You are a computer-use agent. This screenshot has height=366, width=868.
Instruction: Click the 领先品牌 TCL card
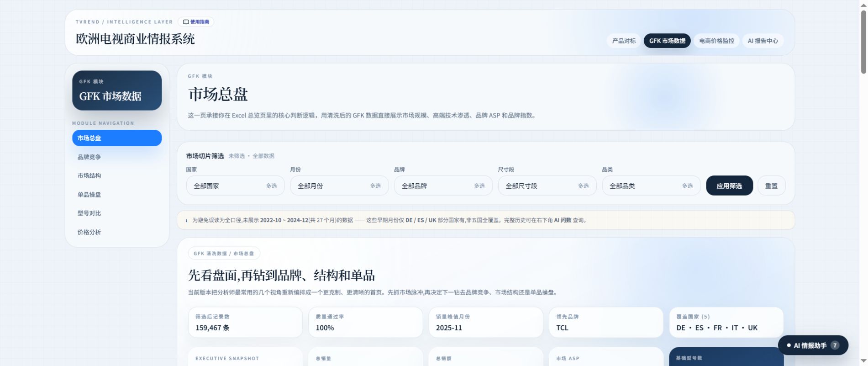click(x=606, y=323)
